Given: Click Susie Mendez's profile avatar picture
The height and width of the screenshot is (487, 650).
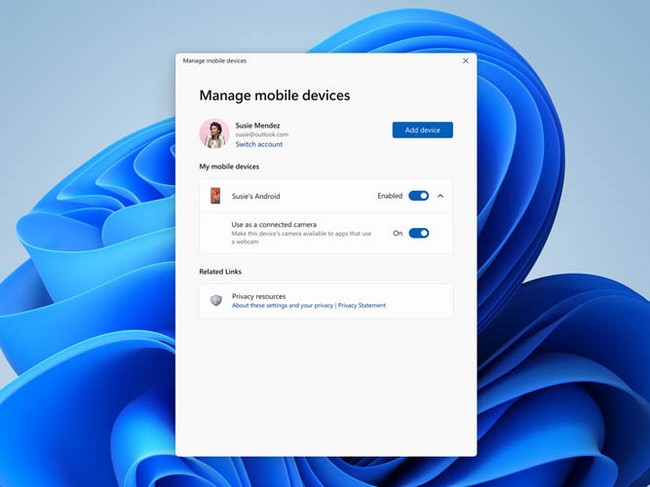Looking at the screenshot, I should coord(214,133).
